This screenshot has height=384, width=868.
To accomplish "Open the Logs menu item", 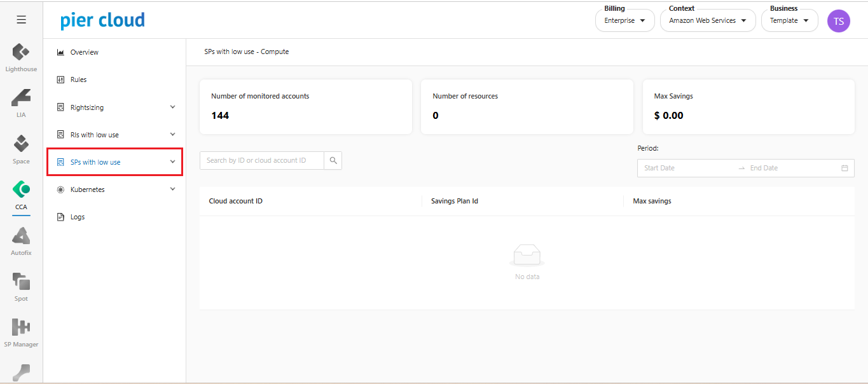I will click(77, 217).
